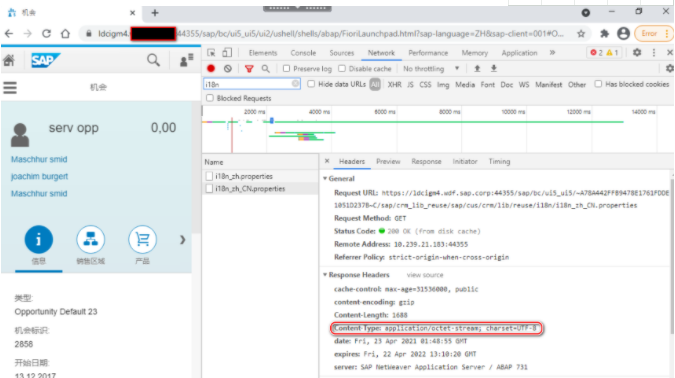The image size is (675, 378).
Task: Toggle the network filter funnel
Action: coord(249,68)
